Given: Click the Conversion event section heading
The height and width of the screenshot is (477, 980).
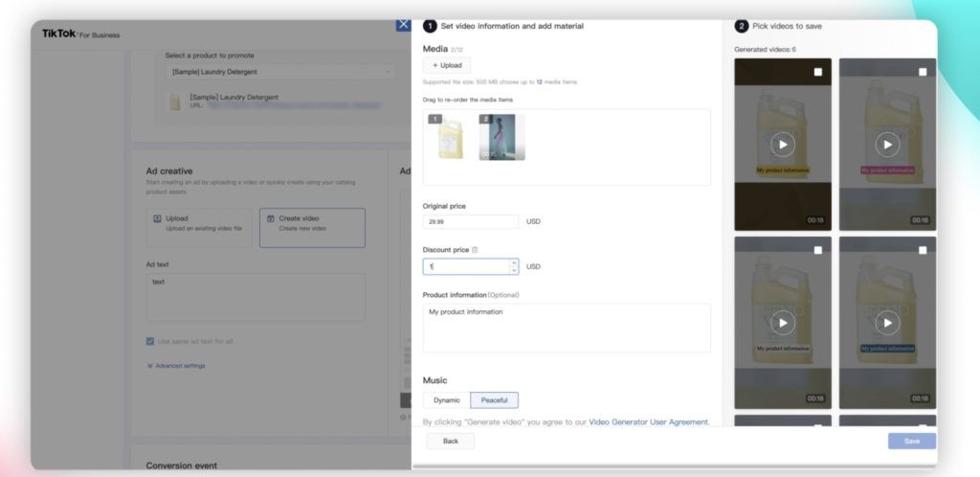Looking at the screenshot, I should 182,466.
